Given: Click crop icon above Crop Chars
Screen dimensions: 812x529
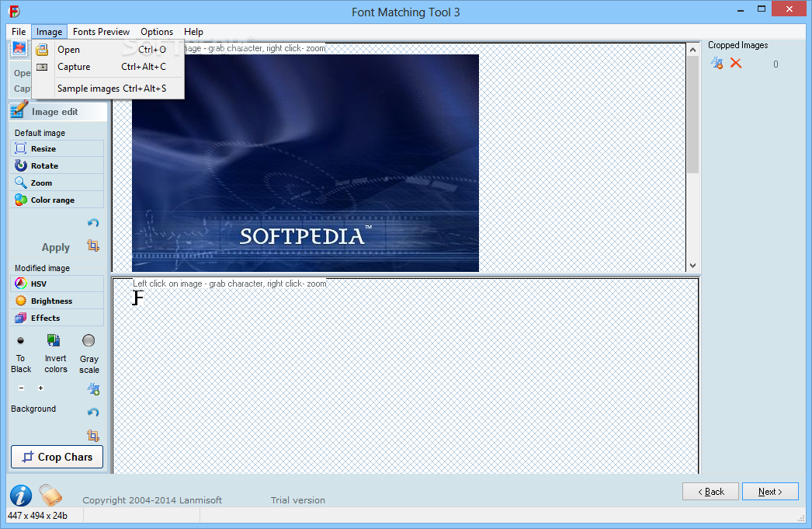Looking at the screenshot, I should pos(93,435).
